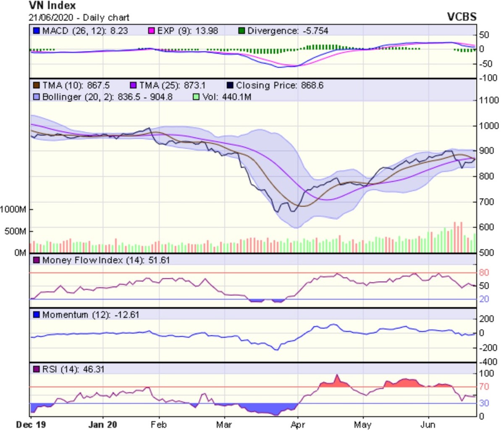This screenshot has height=434, width=504.
Task: Click the dark Closing Price legend swatch
Action: click(x=230, y=86)
